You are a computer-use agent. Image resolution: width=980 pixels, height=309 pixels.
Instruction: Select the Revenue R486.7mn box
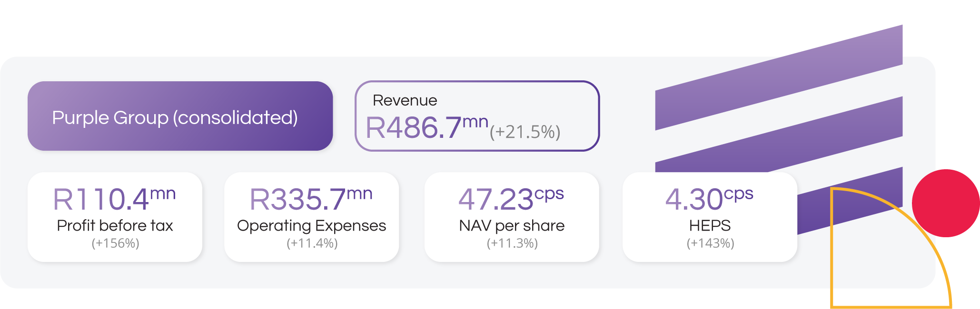click(477, 116)
